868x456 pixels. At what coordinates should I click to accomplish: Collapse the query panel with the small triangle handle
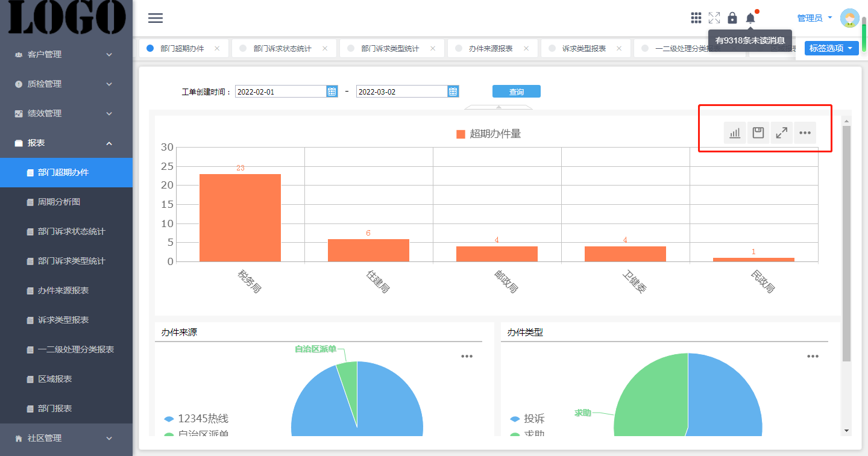click(498, 107)
